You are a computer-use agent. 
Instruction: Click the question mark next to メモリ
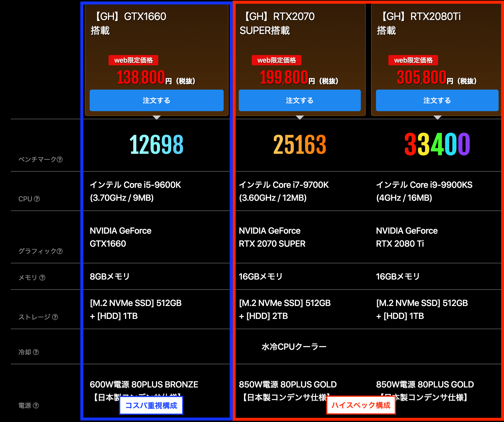point(42,278)
